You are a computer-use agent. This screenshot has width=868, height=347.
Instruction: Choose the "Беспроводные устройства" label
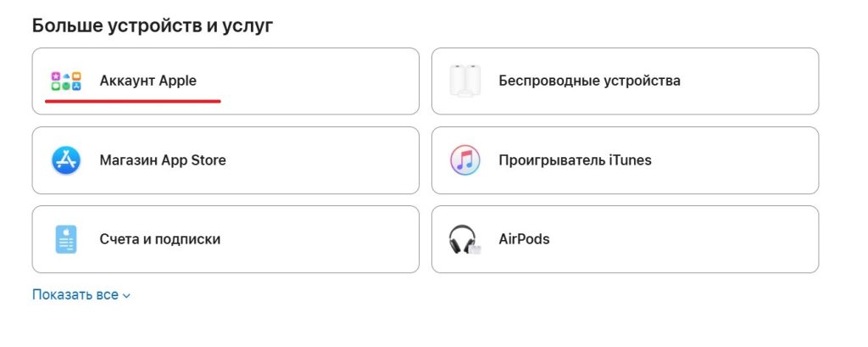tap(589, 81)
